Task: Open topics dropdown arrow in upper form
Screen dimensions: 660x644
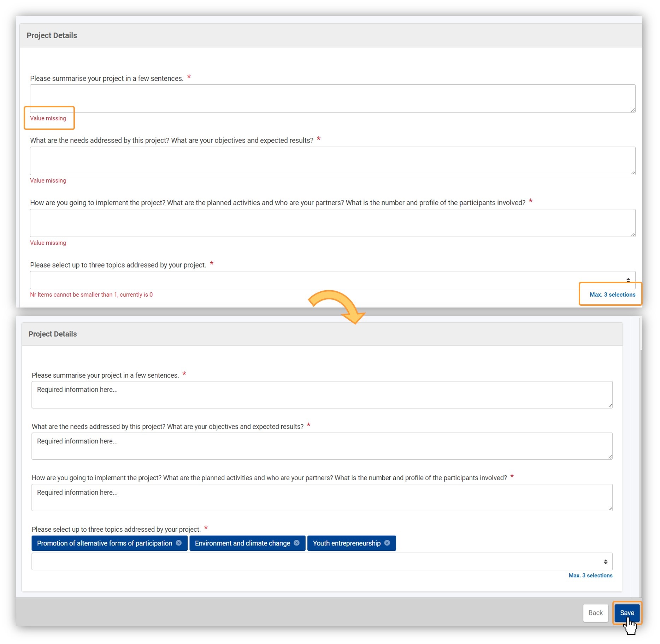Action: pos(628,280)
